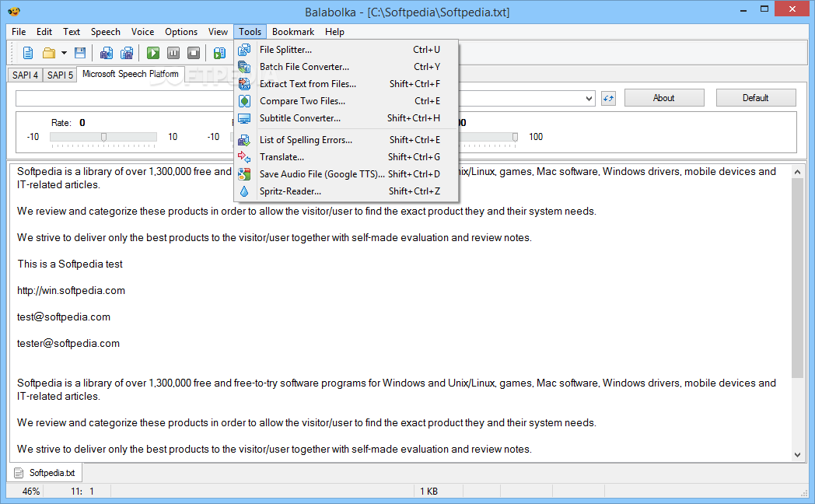Open the File Splitter tool
Image resolution: width=815 pixels, height=504 pixels.
coord(345,49)
